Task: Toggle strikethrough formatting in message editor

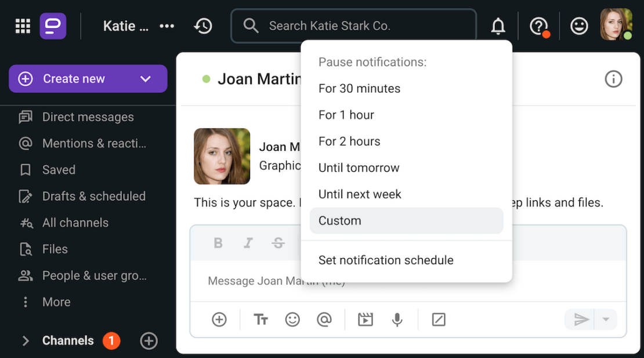Action: [278, 243]
